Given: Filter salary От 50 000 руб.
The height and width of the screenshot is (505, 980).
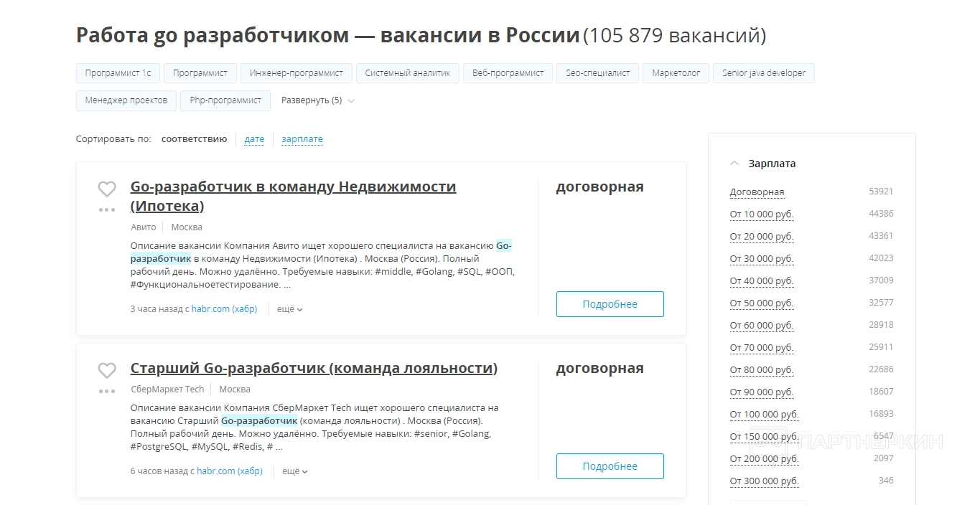Looking at the screenshot, I should pos(761,303).
